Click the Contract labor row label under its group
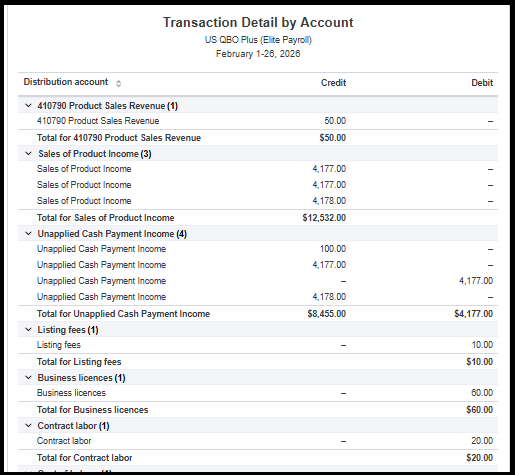 tap(64, 441)
